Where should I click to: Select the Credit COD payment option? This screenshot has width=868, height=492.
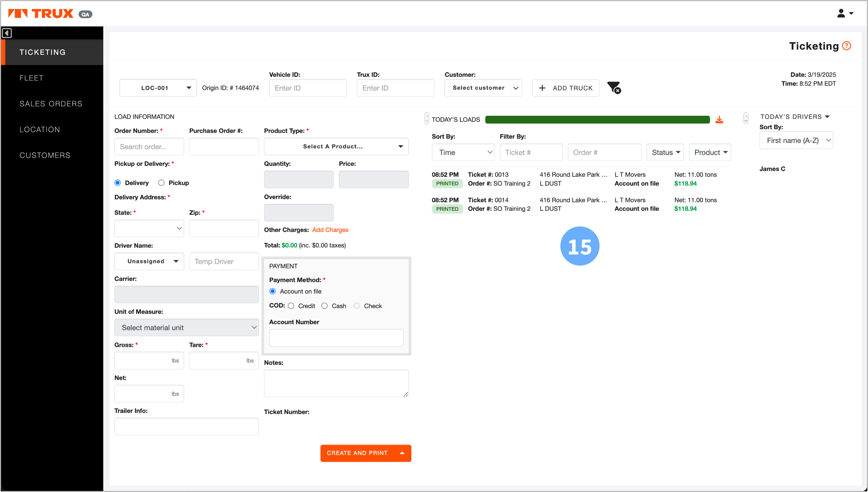coord(291,306)
